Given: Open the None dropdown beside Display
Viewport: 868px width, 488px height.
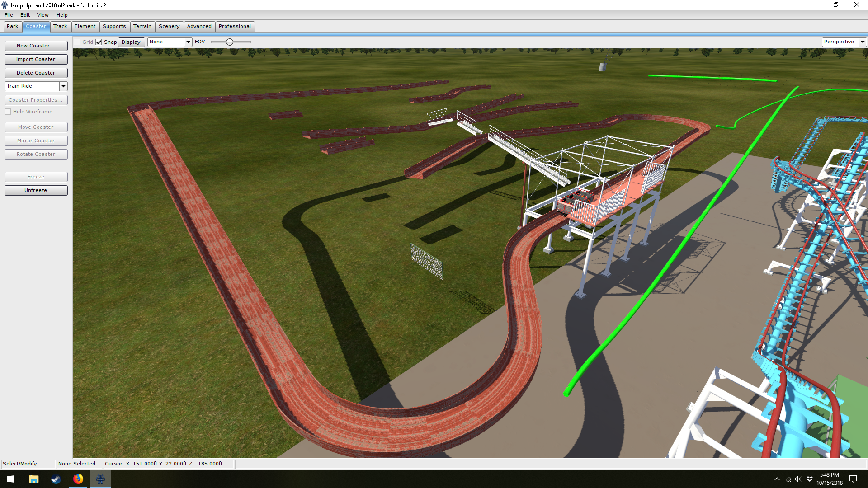Looking at the screenshot, I should click(x=188, y=42).
